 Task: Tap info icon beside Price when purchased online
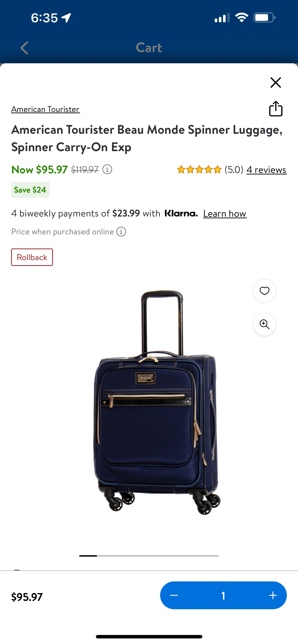click(x=121, y=232)
